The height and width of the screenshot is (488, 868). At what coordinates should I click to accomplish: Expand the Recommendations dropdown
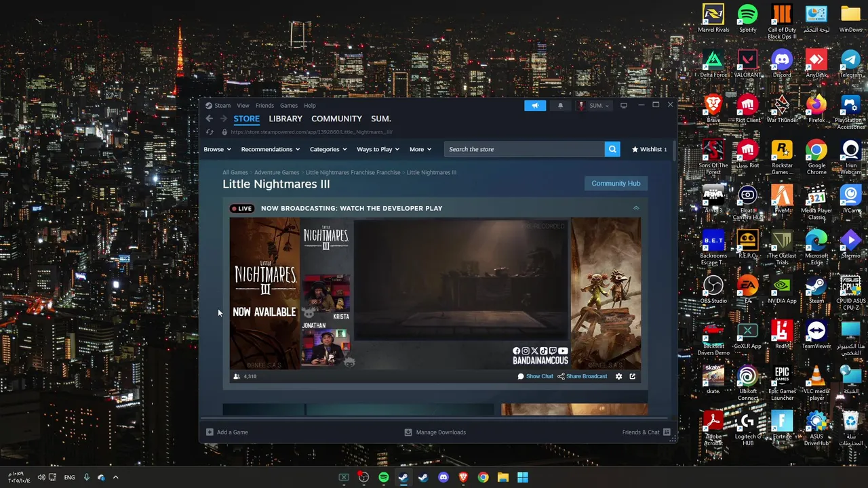point(270,149)
